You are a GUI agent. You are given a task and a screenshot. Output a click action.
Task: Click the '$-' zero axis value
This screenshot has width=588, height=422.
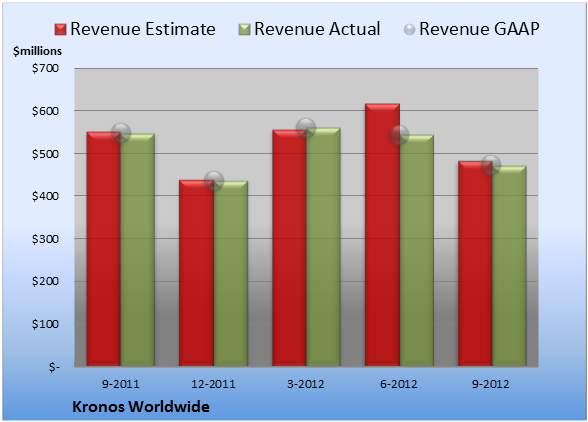54,367
